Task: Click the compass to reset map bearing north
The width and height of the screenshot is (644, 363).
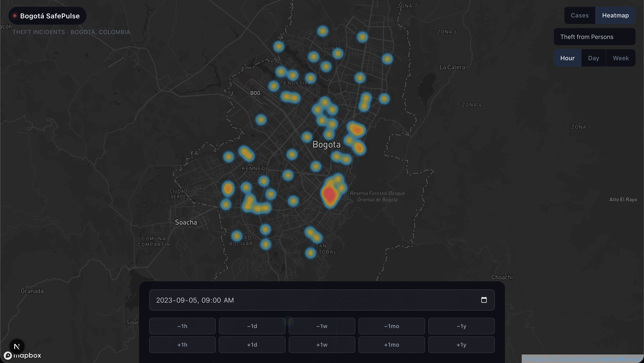Action: (x=17, y=346)
